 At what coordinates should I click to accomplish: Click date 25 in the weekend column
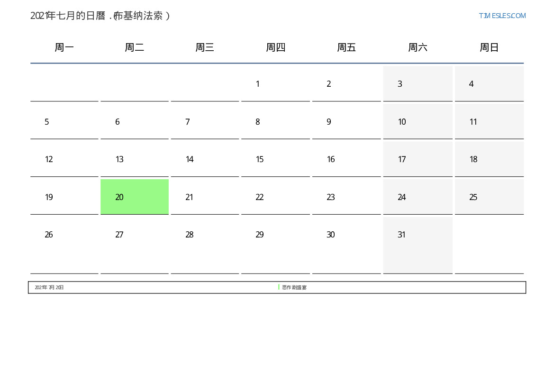pos(473,197)
